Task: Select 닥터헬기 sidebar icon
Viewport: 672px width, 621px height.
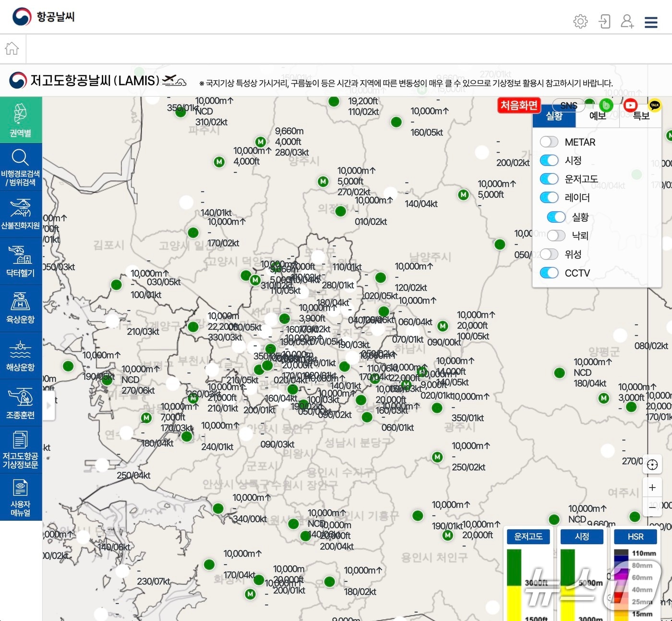Action: [x=21, y=262]
